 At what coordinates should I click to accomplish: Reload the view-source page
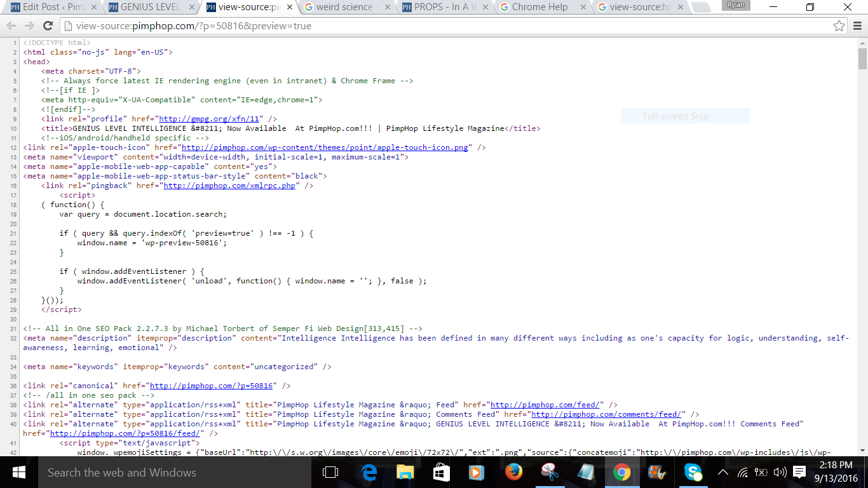click(x=48, y=26)
